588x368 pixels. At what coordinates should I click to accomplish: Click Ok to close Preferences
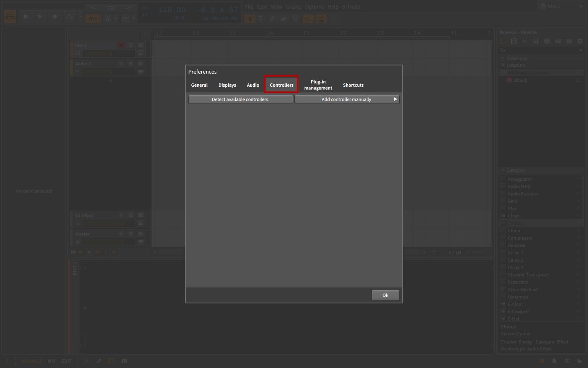385,295
